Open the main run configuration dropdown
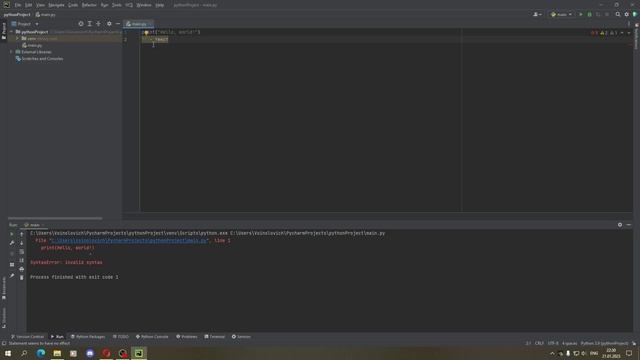The height and width of the screenshot is (360, 640). (561, 15)
